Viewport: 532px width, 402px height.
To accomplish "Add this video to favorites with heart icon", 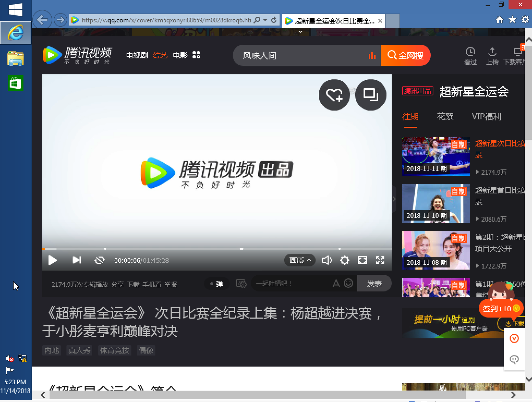I will coord(334,95).
